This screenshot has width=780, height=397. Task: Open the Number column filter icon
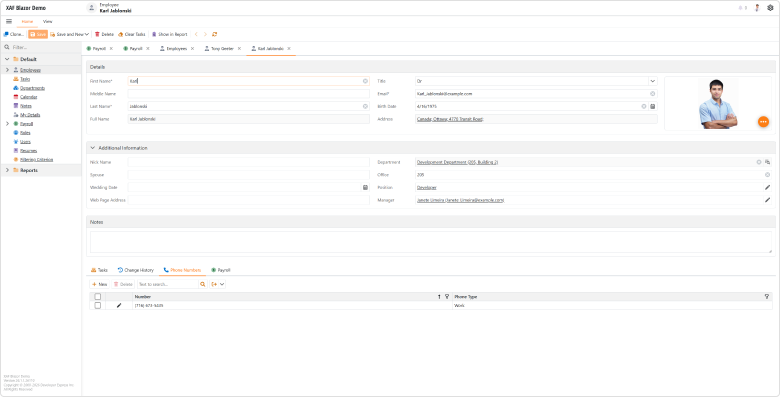(x=447, y=297)
